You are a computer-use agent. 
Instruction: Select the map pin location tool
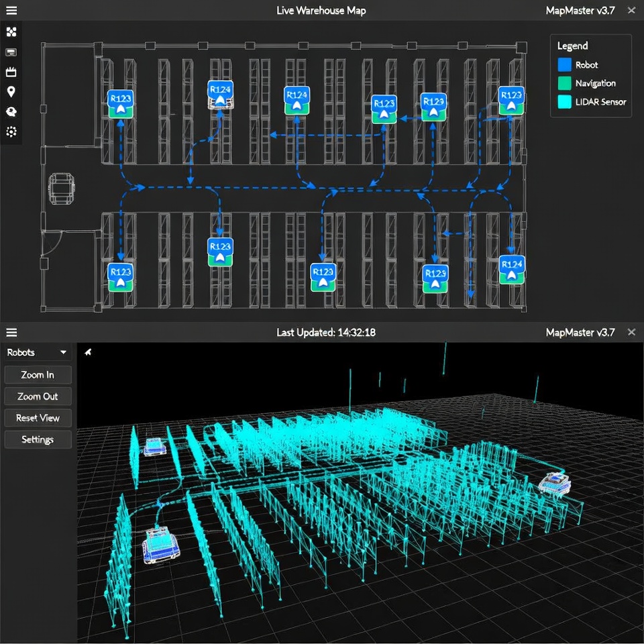point(11,92)
